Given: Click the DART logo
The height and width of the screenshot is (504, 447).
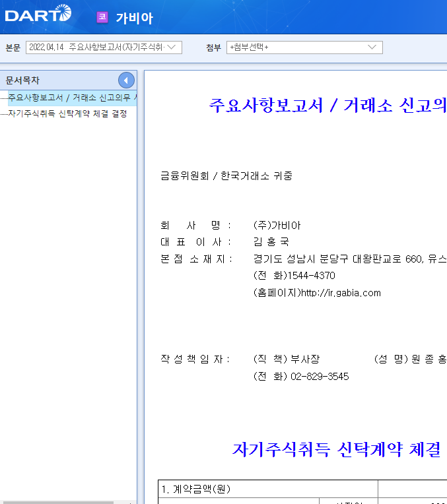Looking at the screenshot, I should (x=38, y=13).
